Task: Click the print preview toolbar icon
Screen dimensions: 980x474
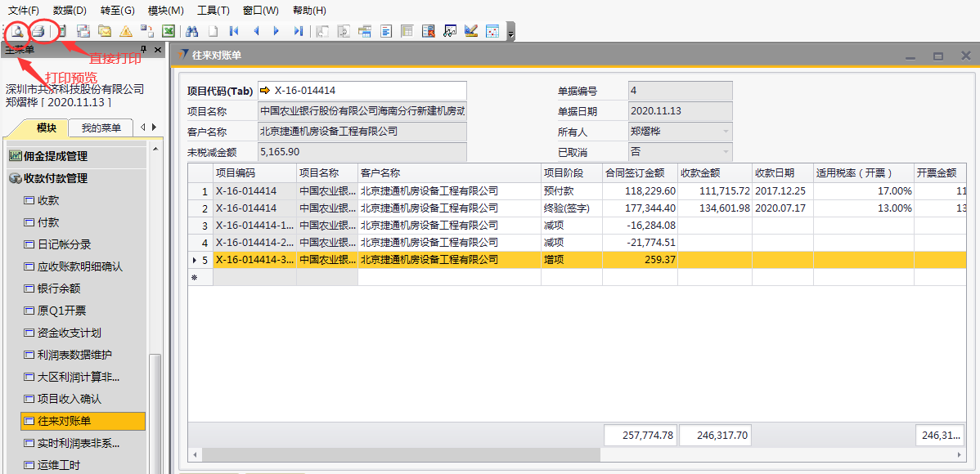Action: coord(17,32)
